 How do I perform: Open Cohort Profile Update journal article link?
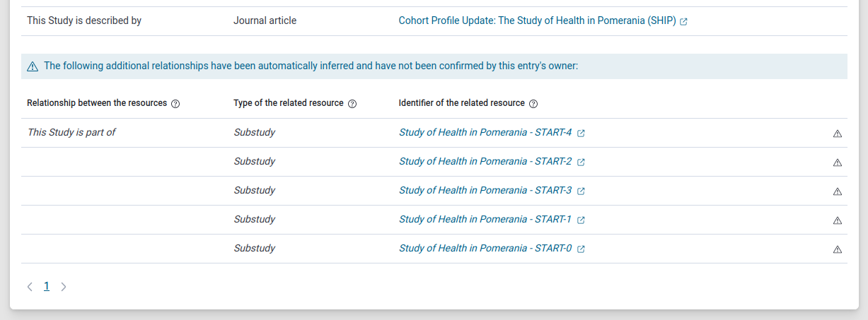tap(537, 21)
